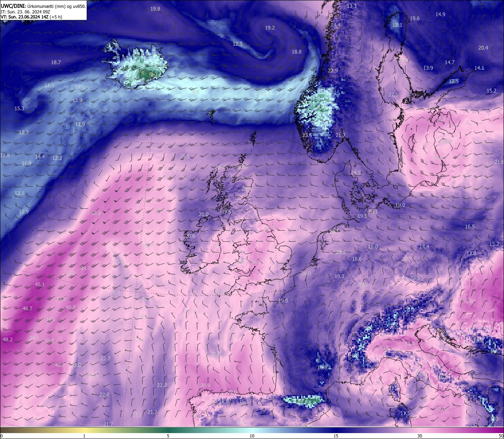Click the map value 18.6
Image resolution: width=504 pixels, height=439 pixels.
[x=357, y=259]
